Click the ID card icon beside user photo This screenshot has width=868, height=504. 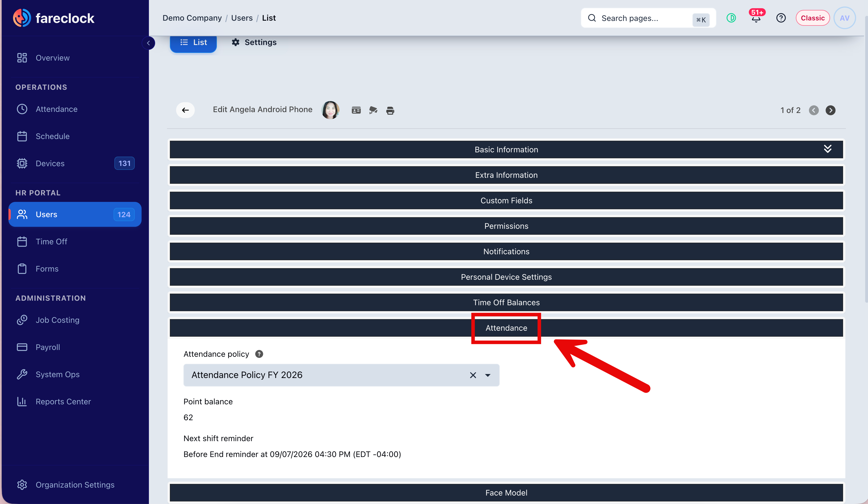356,110
